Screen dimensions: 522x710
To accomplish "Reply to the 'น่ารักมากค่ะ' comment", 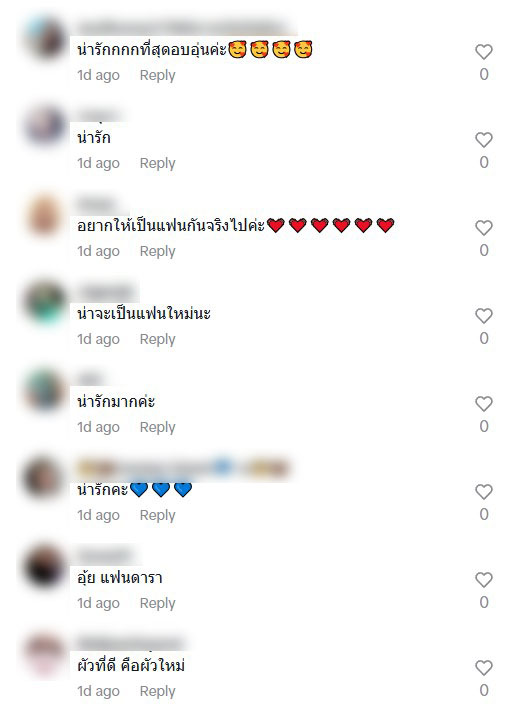I will click(x=157, y=427).
